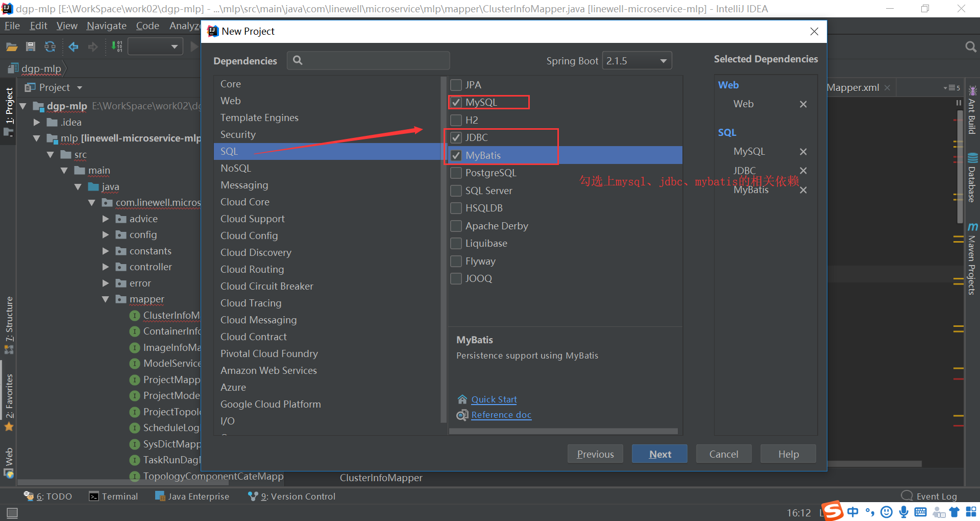980x521 pixels.
Task: Open the 6: TODO tool window
Action: coord(48,496)
